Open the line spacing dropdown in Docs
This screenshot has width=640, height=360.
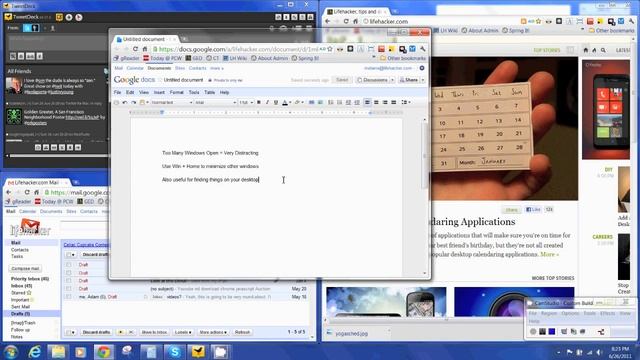click(x=406, y=102)
